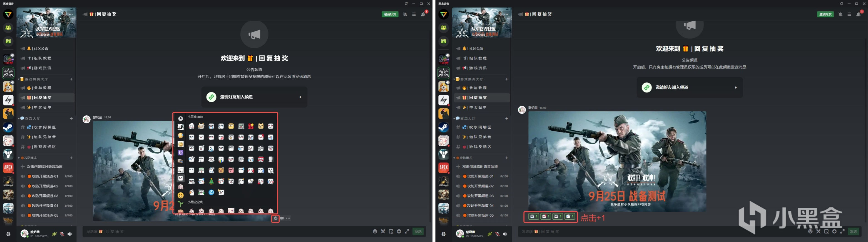868x242 pixels.
Task: Open the emoji picker in right window input bar
Action: point(810,231)
